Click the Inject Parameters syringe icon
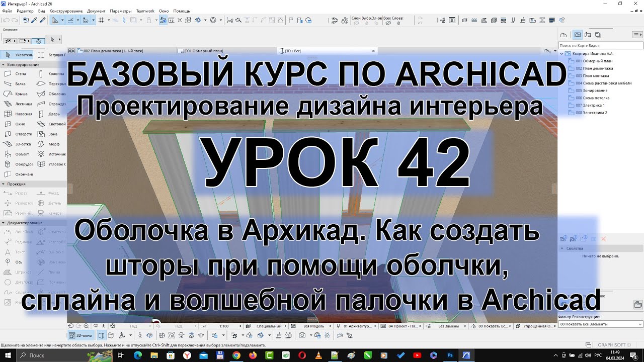The height and width of the screenshot is (362, 644). (42, 20)
